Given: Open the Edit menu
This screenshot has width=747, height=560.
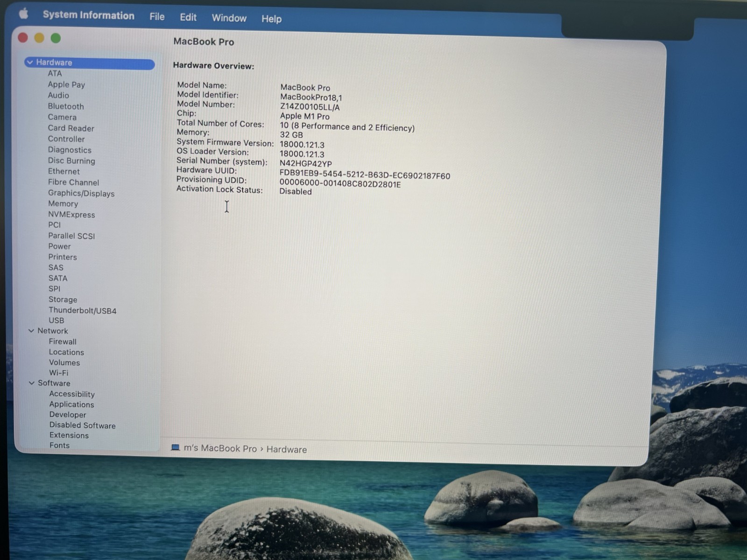Looking at the screenshot, I should [188, 17].
